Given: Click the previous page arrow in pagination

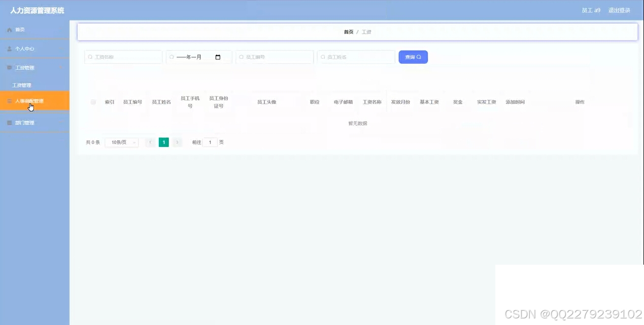Looking at the screenshot, I should [150, 142].
